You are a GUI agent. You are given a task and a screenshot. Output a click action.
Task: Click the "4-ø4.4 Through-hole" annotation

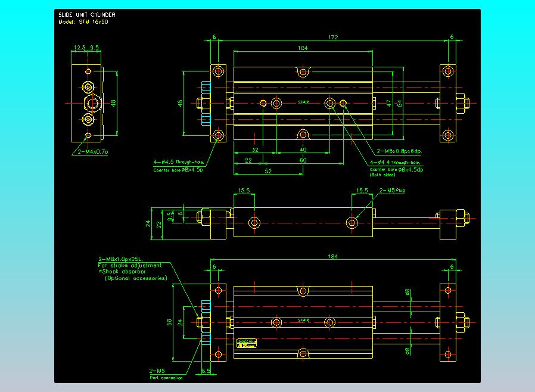(x=395, y=162)
